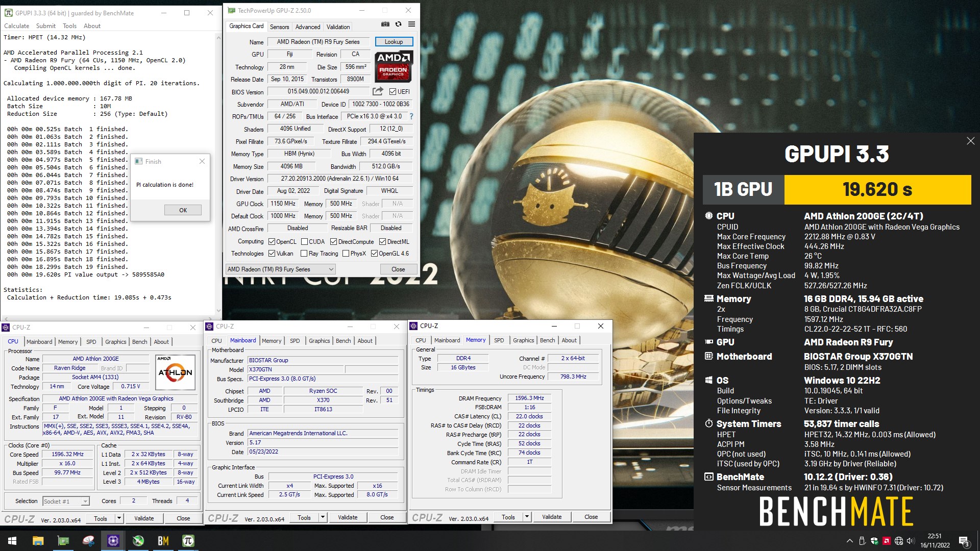This screenshot has width=980, height=551.
Task: Expand Tools dropdown arrow in CPU-Z Mainboard window
Action: pyautogui.click(x=323, y=517)
